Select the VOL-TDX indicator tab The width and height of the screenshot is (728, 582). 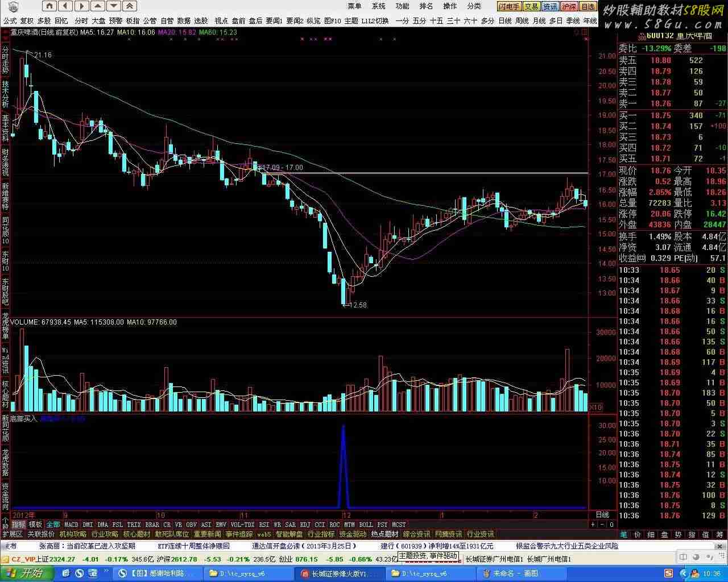click(x=243, y=525)
